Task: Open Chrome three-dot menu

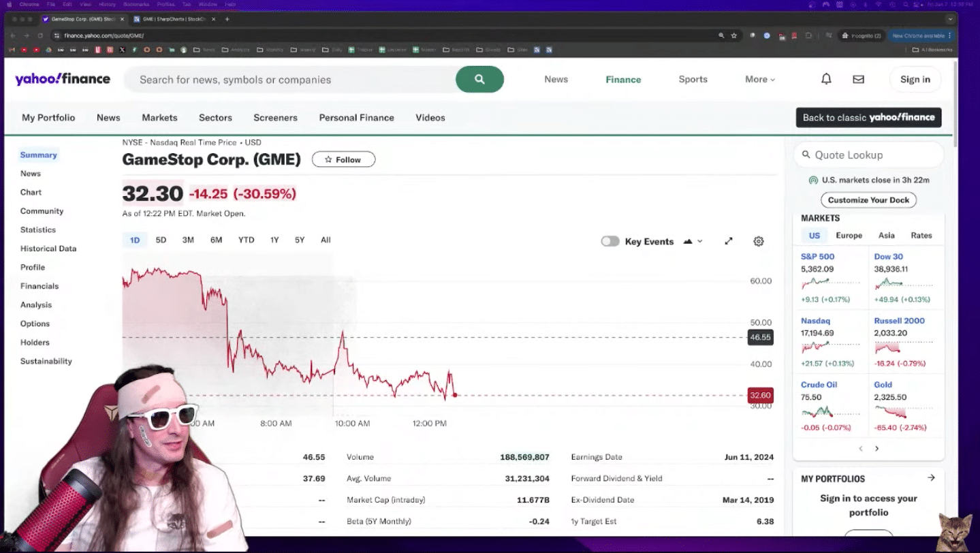Action: (x=949, y=35)
